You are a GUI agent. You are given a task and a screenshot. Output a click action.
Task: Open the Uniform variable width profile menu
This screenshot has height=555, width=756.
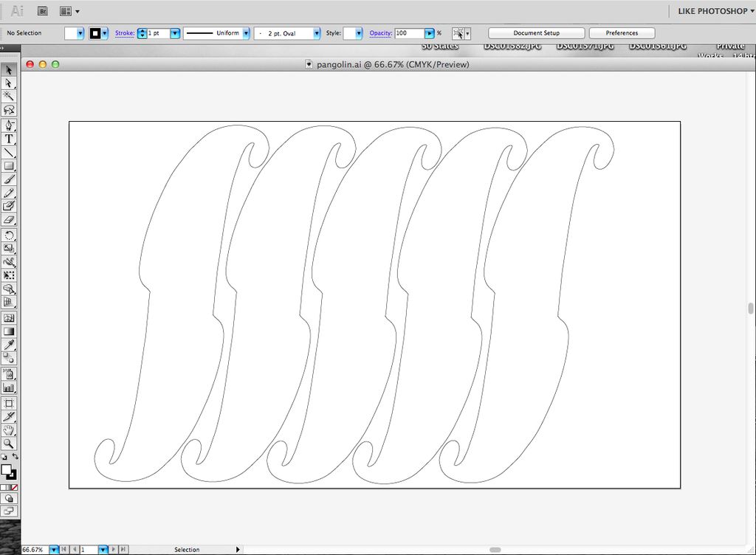(x=245, y=33)
